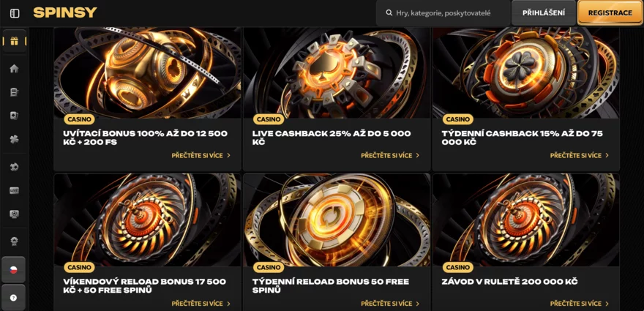Click the Přihlášení login button

click(543, 13)
